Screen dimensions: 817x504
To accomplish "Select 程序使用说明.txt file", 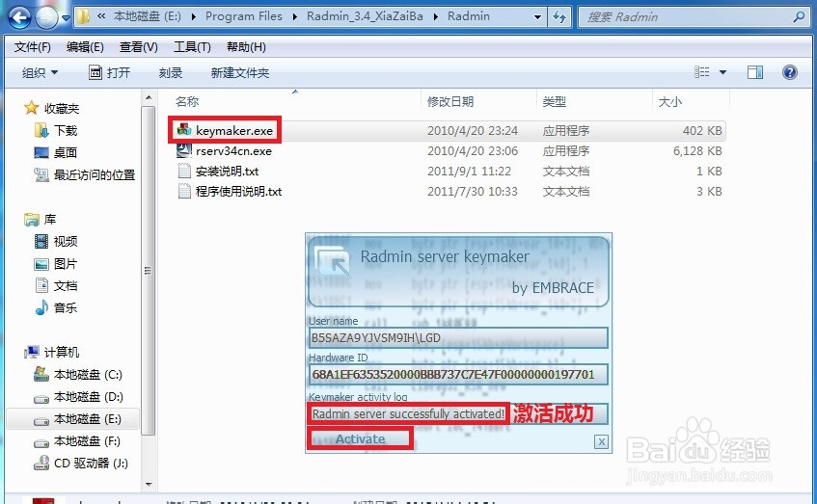I will [238, 192].
